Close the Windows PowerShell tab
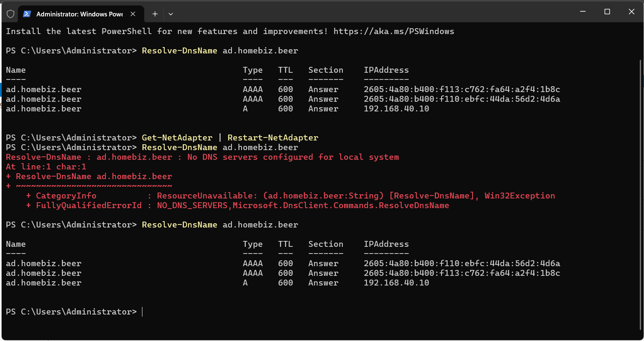This screenshot has width=644, height=341. coord(133,14)
